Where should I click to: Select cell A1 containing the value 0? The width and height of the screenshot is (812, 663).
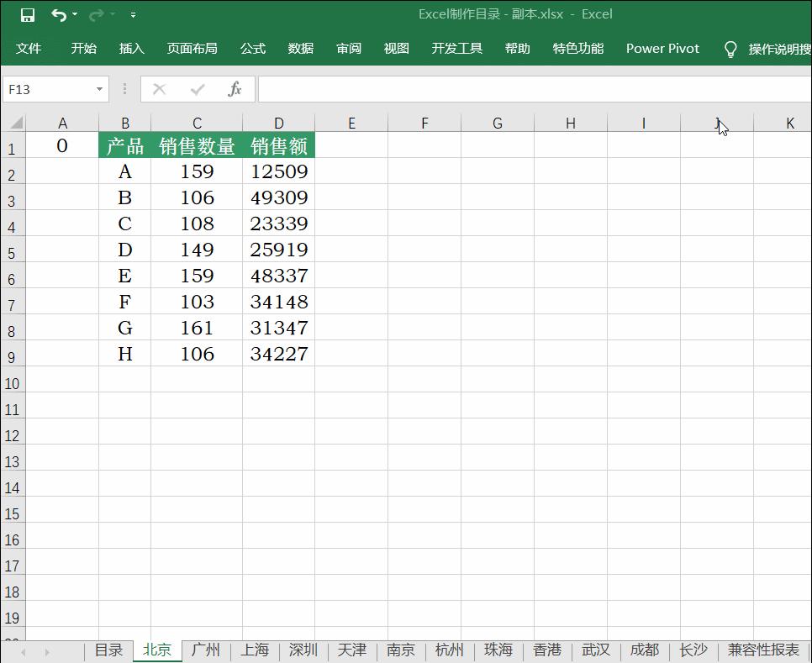(62, 145)
